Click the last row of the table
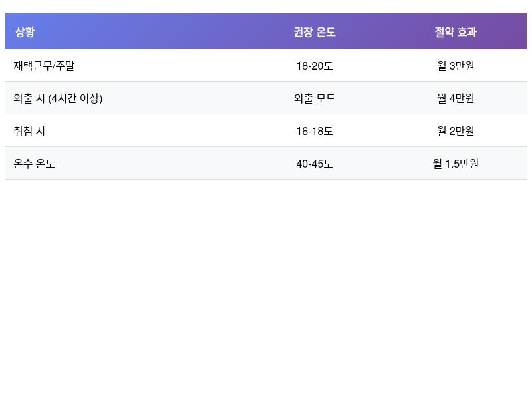Viewport: 532px width, 399px height. [199, 163]
